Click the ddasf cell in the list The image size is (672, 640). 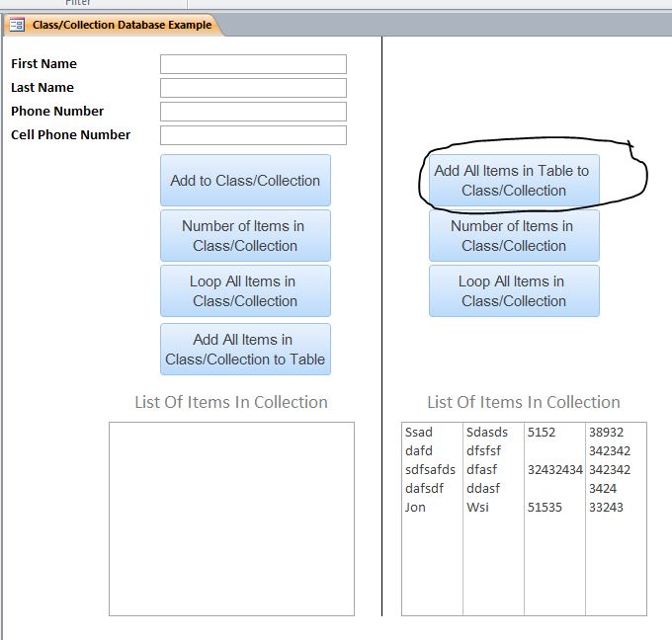483,488
